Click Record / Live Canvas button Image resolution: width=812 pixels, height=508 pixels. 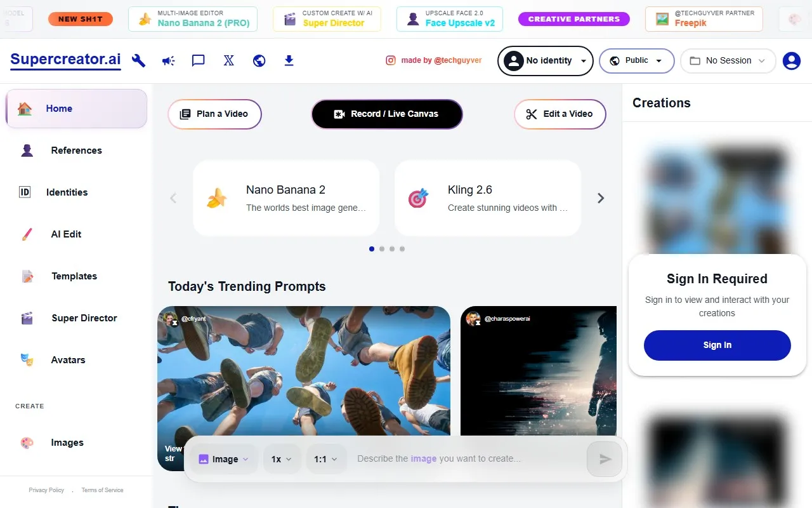[x=387, y=114]
